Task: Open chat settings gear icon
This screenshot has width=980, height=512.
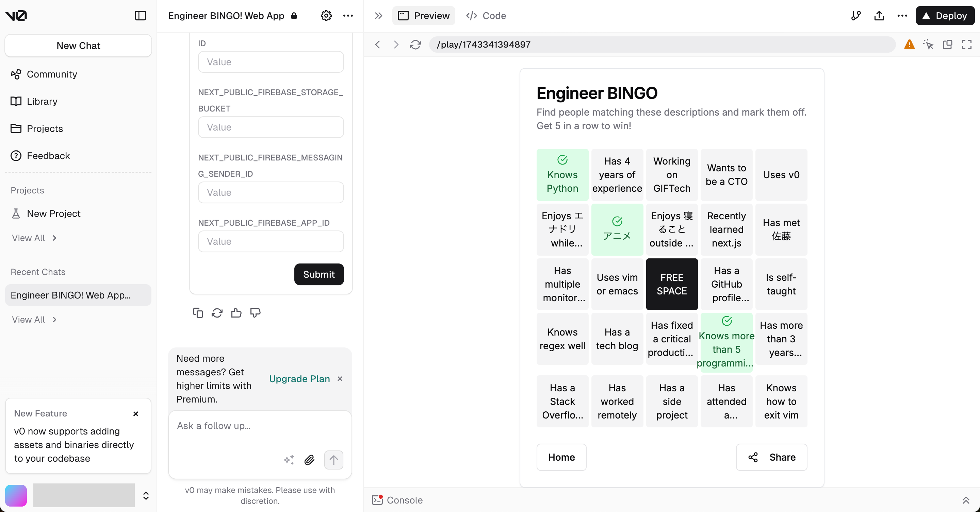Action: tap(326, 16)
